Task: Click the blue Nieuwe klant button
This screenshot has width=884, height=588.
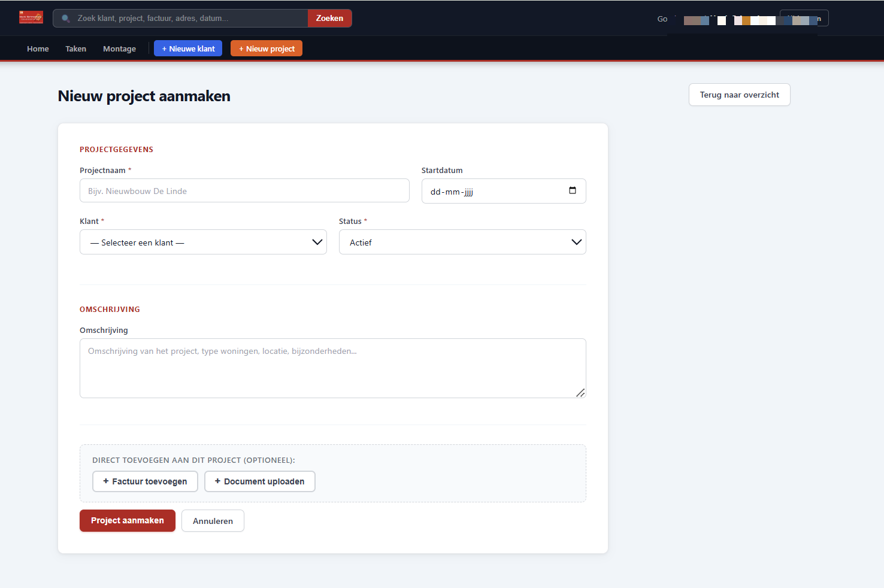Action: click(x=188, y=49)
